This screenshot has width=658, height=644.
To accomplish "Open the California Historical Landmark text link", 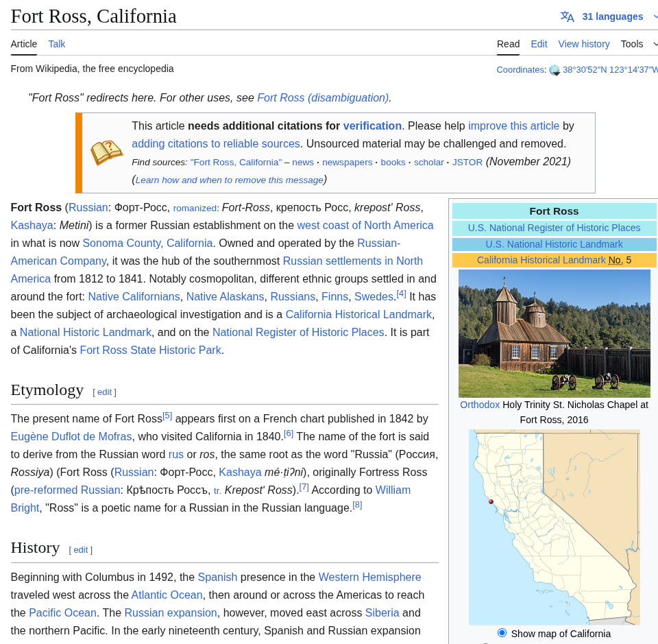I will point(358,315).
